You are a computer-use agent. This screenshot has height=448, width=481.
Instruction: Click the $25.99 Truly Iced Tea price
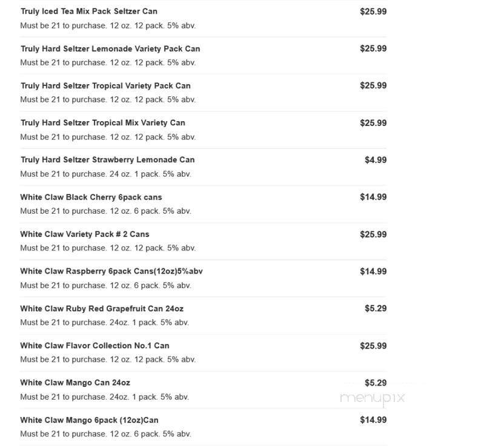pos(373,12)
